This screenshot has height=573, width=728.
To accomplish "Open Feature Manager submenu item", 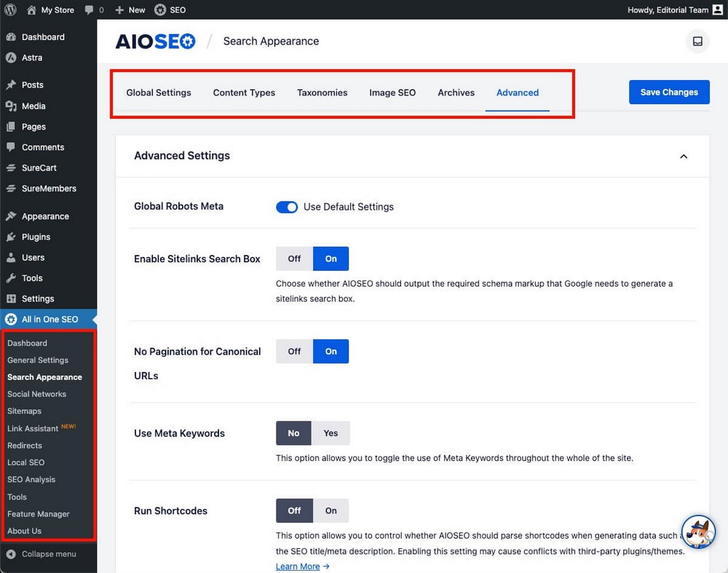I will (x=39, y=513).
